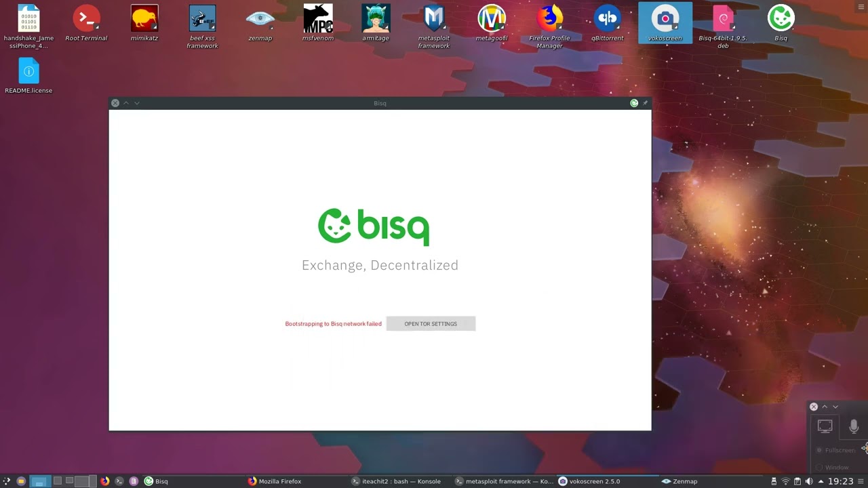The height and width of the screenshot is (488, 868).
Task: Launch qBittorrent desktop icon
Action: click(x=608, y=24)
